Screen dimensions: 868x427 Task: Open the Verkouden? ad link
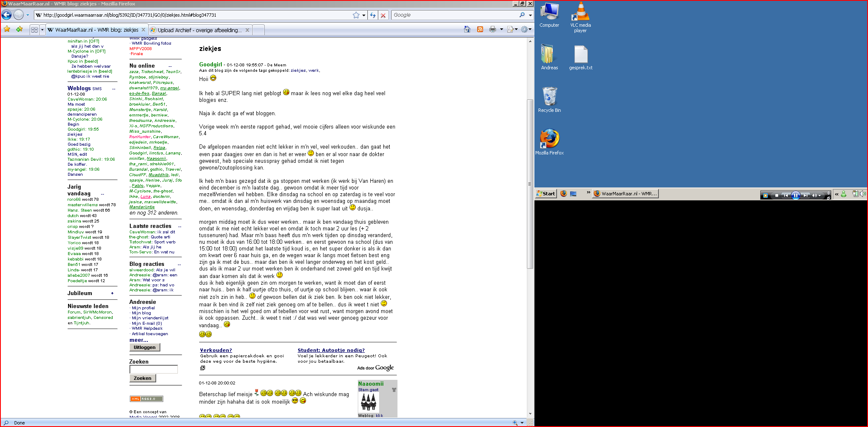click(x=216, y=350)
